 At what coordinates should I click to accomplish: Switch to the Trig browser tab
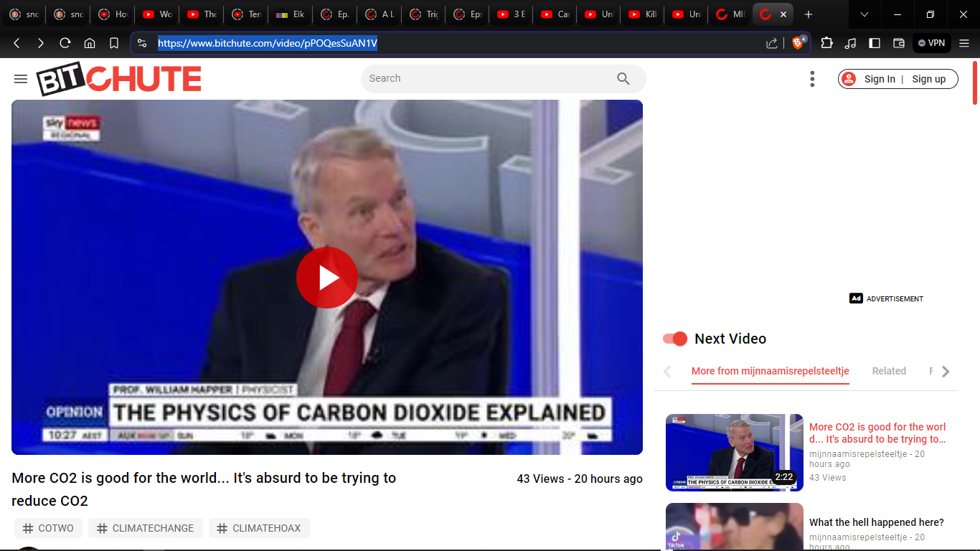click(424, 14)
